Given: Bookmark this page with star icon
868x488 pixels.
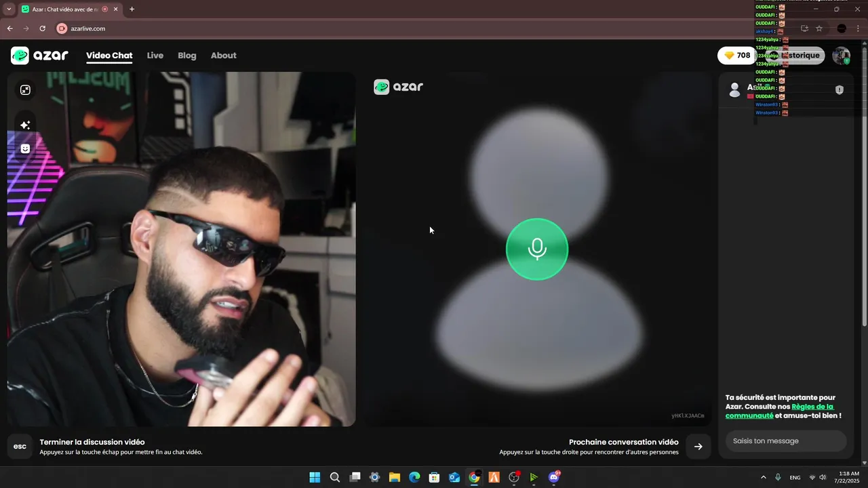Looking at the screenshot, I should pyautogui.click(x=819, y=28).
